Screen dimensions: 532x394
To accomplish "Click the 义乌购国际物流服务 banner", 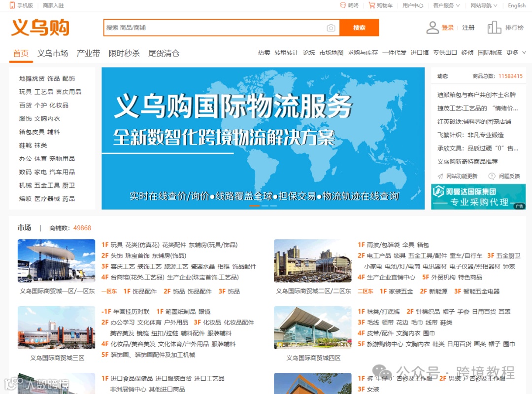I will (263, 138).
